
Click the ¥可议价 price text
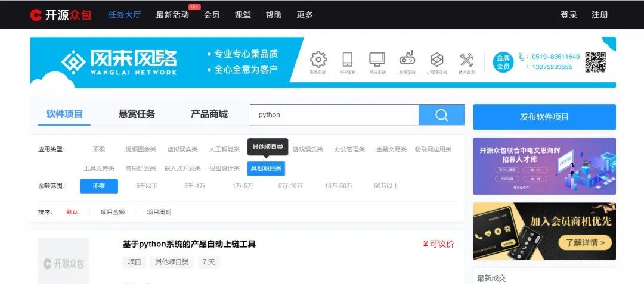coord(439,244)
